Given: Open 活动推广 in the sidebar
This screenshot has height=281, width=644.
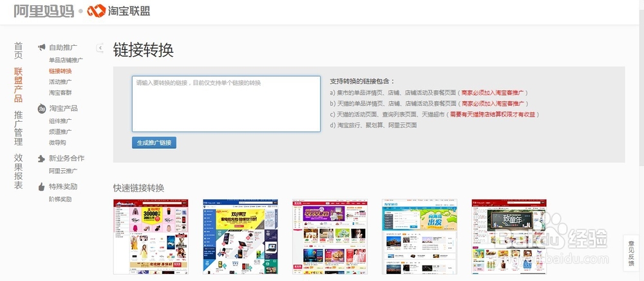Looking at the screenshot, I should click(x=60, y=82).
